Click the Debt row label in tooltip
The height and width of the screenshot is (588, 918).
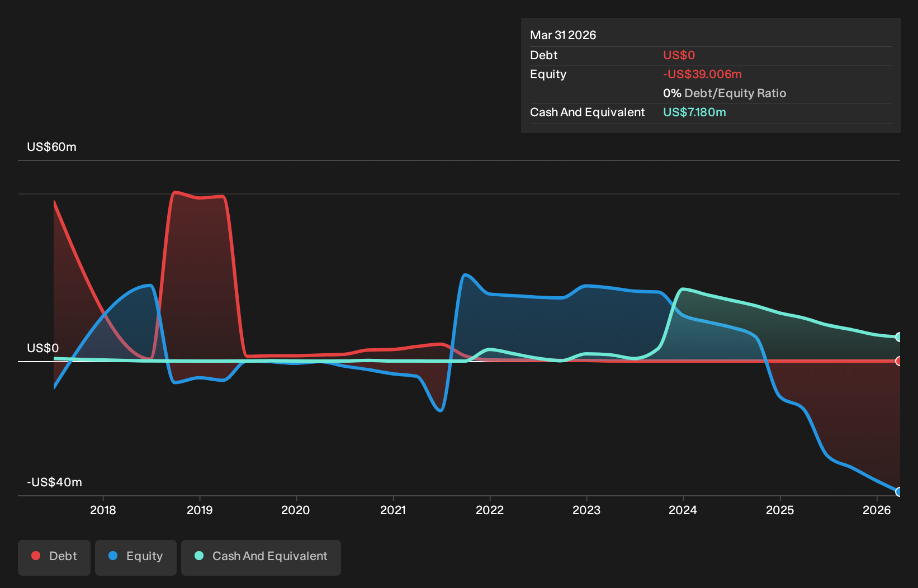[x=544, y=55]
